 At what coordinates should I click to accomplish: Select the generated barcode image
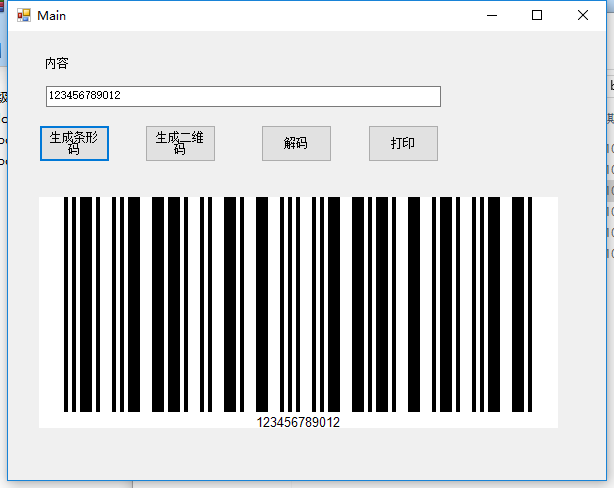click(298, 312)
